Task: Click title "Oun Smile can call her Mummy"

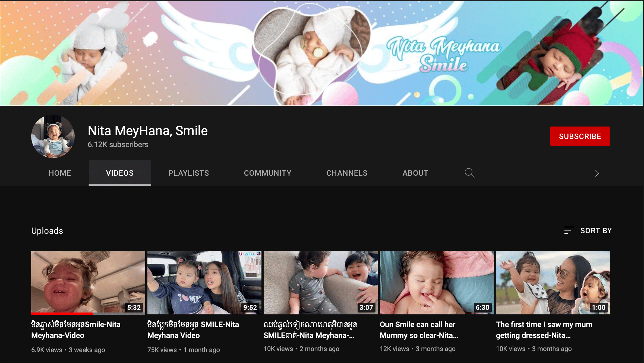Action: 419,330
